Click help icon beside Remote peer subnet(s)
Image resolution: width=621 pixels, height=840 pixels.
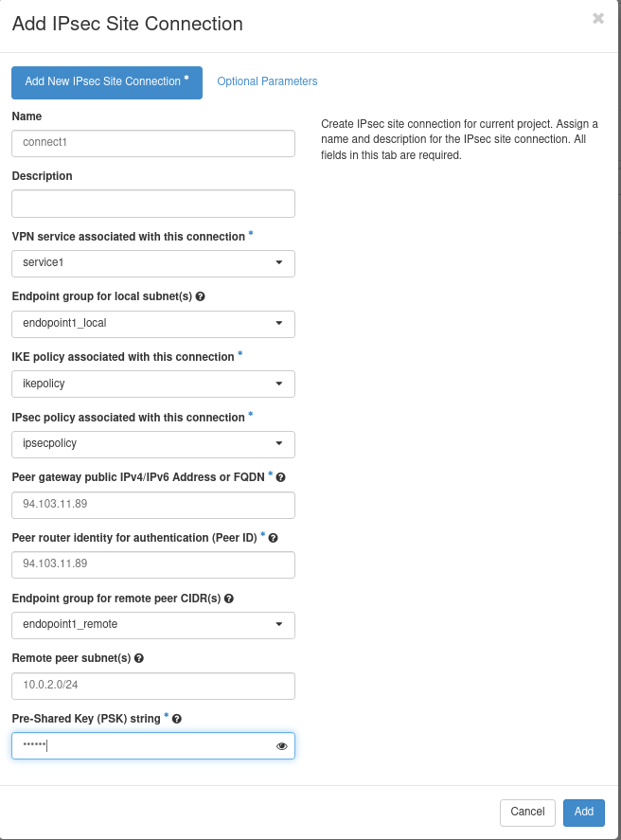pyautogui.click(x=139, y=658)
